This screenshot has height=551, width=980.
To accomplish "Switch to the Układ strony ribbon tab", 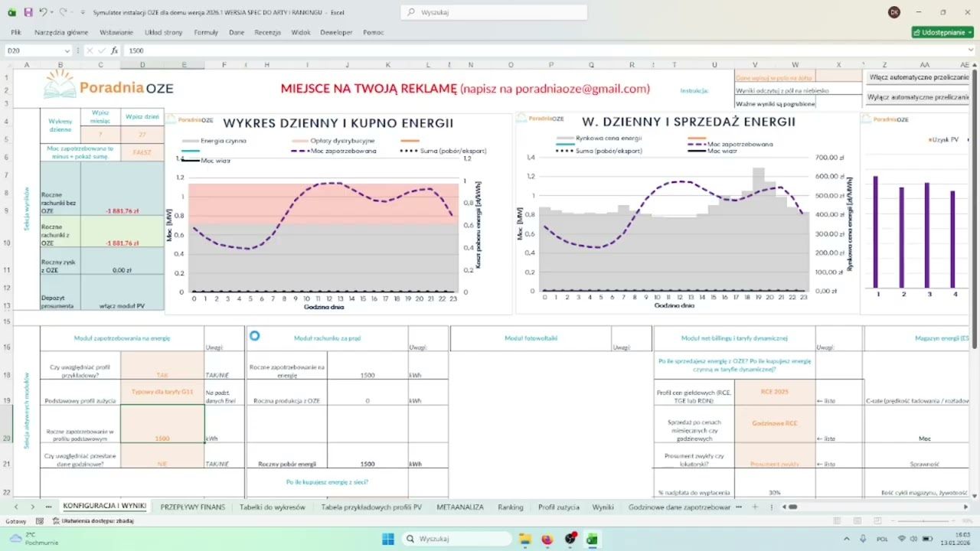I will click(164, 32).
